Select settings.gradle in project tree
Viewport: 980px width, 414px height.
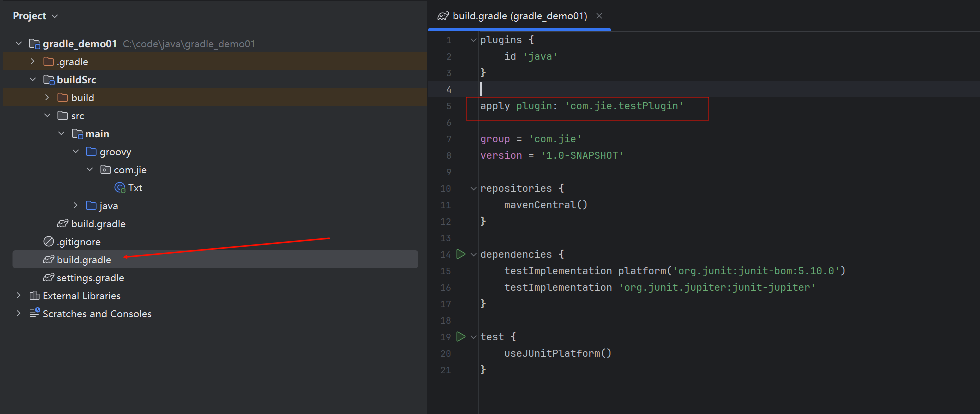coord(90,278)
